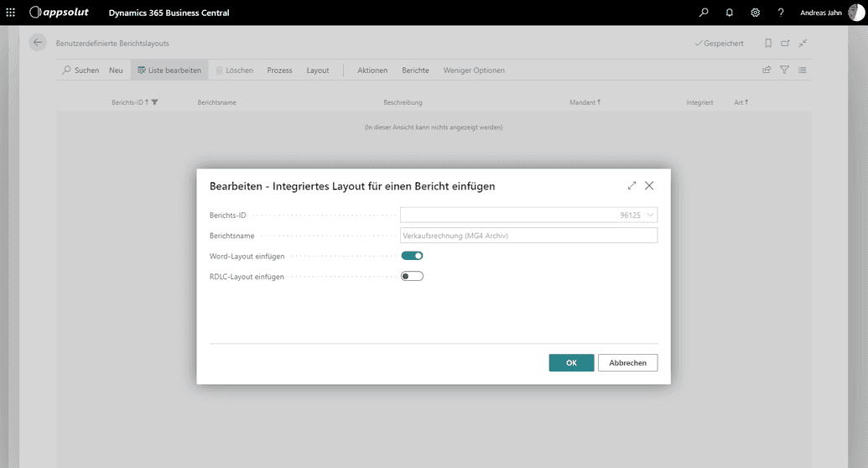Viewport: 868px width, 468px height.
Task: Expand the dialog to full screen
Action: tap(632, 185)
